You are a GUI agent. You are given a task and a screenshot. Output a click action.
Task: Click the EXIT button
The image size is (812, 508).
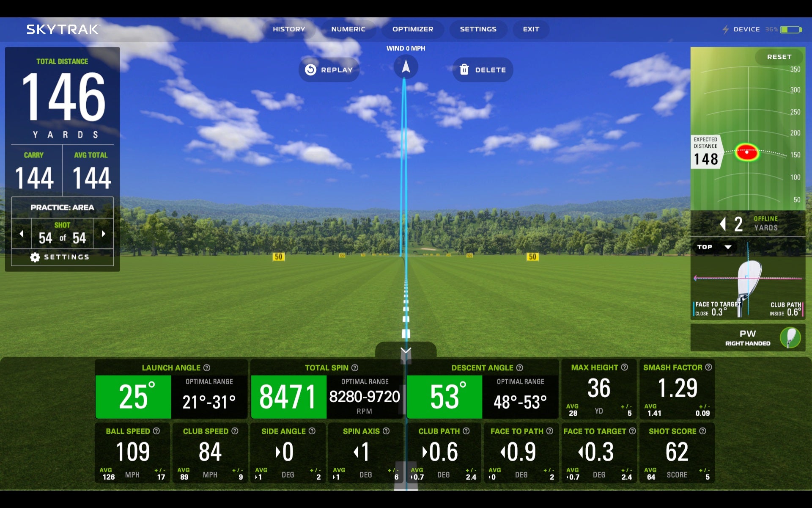point(530,29)
